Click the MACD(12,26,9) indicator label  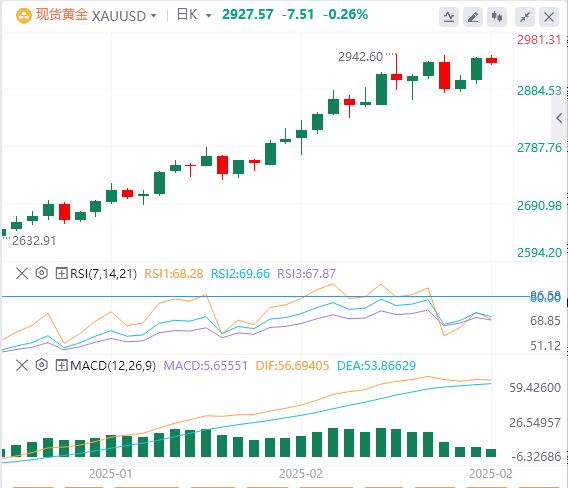pos(113,366)
